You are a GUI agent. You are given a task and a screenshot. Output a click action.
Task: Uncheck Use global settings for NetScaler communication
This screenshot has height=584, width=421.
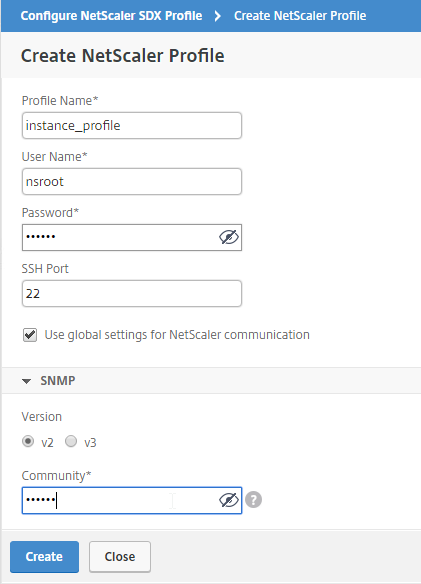click(30, 335)
